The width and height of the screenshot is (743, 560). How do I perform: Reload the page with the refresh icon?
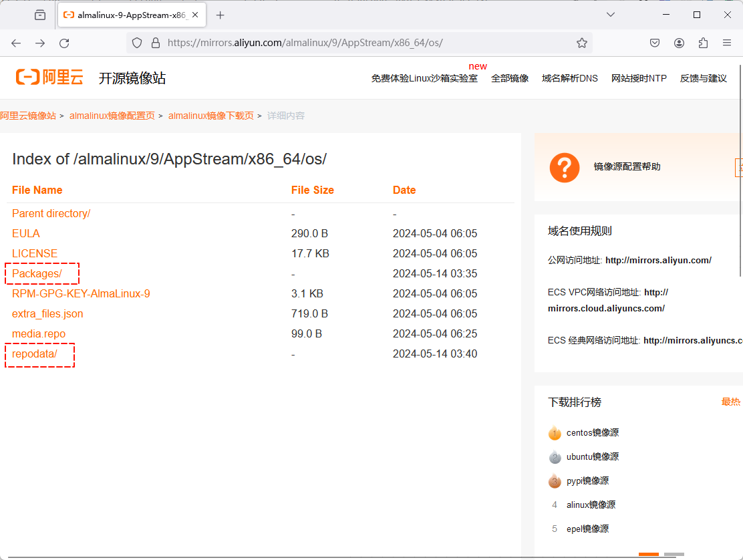[x=64, y=43]
